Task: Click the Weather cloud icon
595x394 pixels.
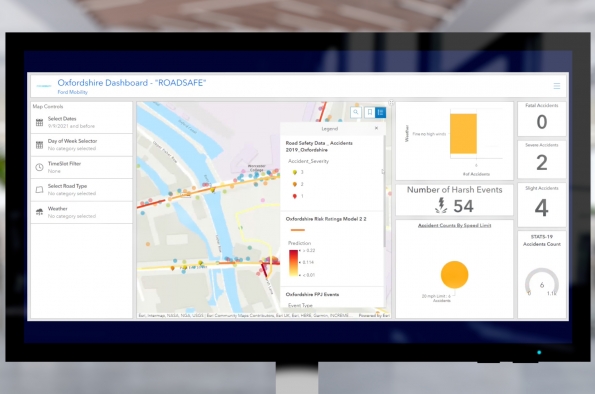Action: [x=39, y=212]
